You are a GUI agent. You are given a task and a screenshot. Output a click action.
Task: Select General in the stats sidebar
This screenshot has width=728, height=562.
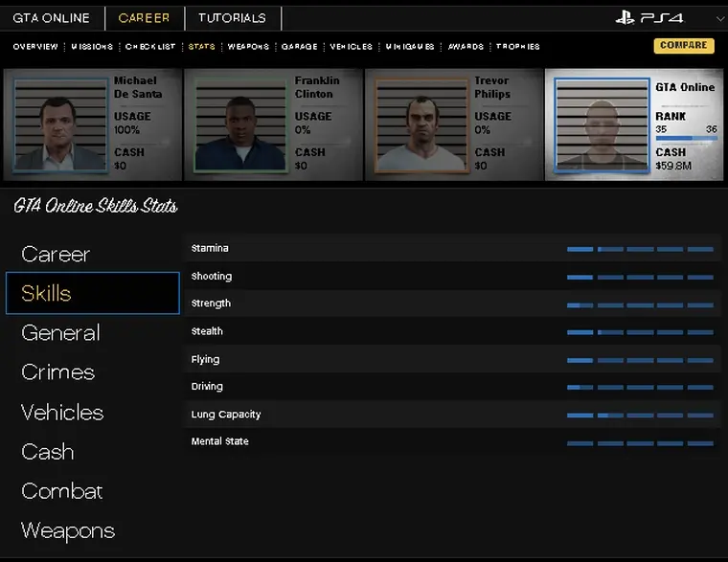(x=60, y=332)
